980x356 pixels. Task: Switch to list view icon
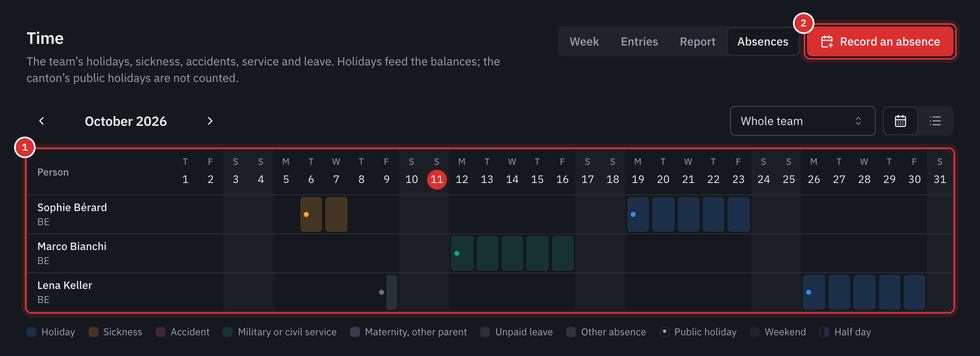click(935, 121)
